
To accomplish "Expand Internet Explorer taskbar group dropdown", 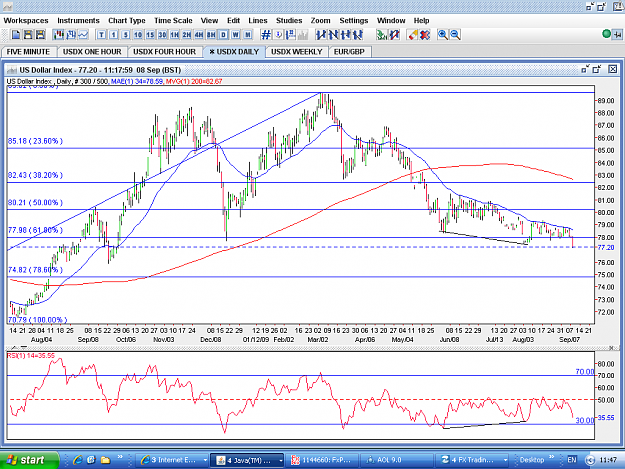I will pos(205,460).
